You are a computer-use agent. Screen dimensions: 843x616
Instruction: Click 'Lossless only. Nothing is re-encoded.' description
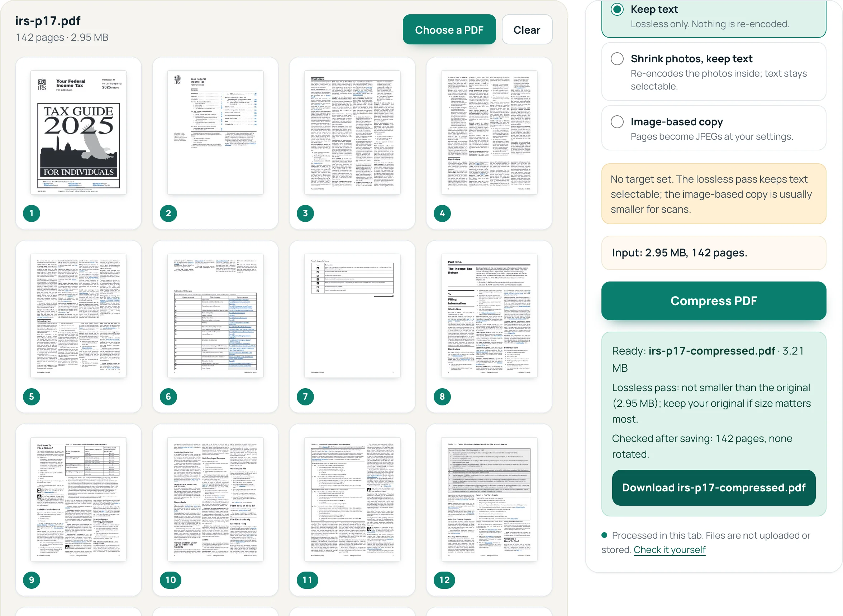[710, 24]
